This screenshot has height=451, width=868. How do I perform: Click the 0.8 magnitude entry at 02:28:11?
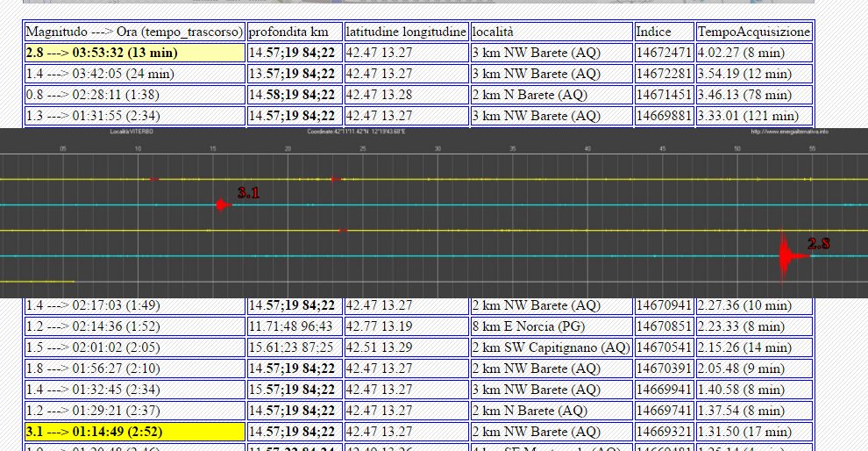134,95
